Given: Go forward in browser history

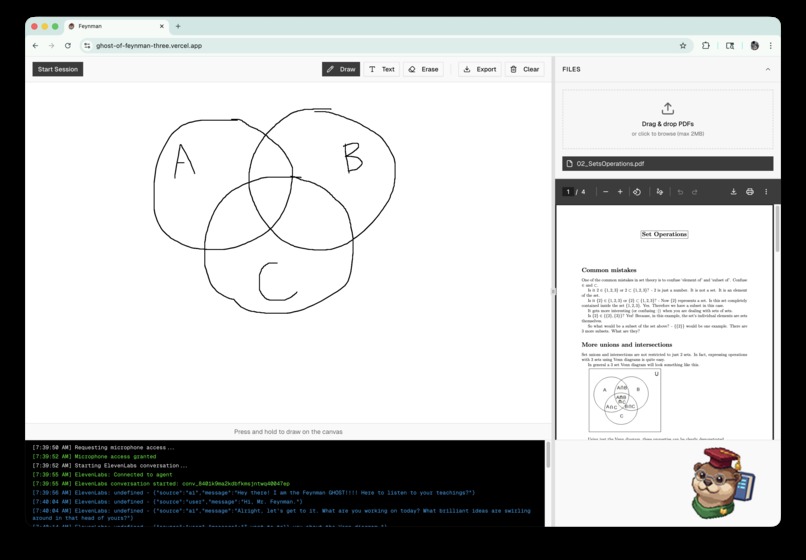Looking at the screenshot, I should 51,46.
